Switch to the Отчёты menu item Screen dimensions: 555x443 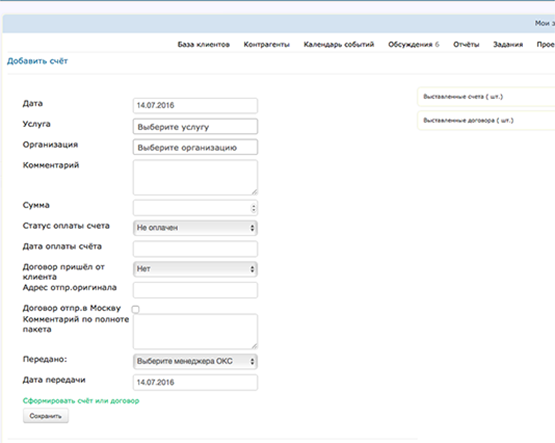click(x=466, y=45)
